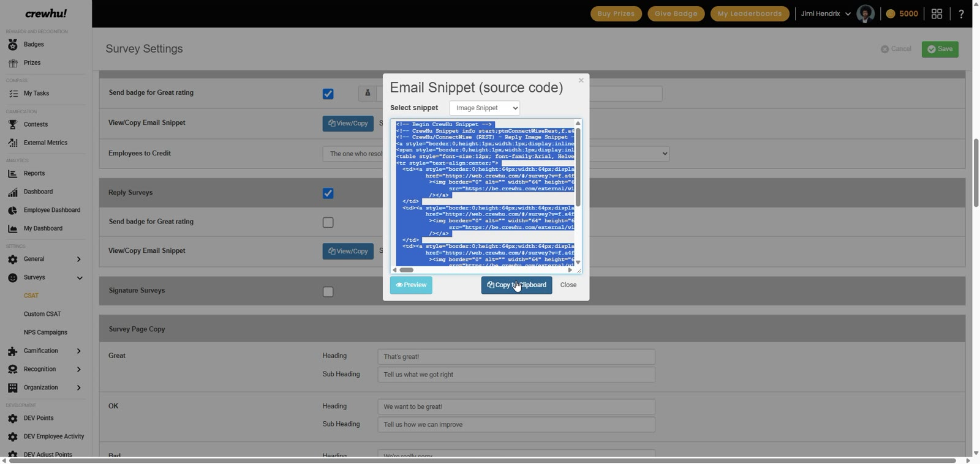Open Jimi Hendrix user menu
Viewport: 980px width, 464px height.
click(825, 13)
